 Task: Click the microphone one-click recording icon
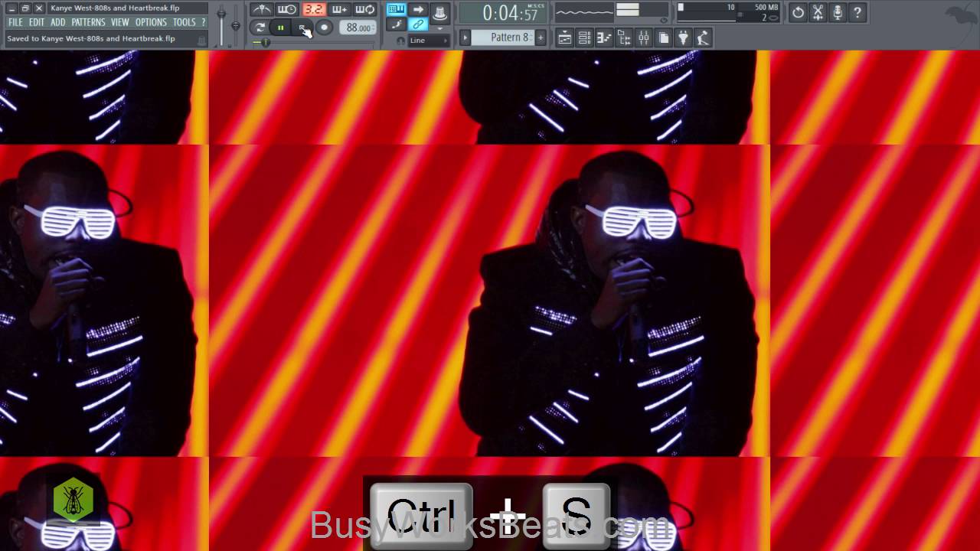pyautogui.click(x=838, y=12)
